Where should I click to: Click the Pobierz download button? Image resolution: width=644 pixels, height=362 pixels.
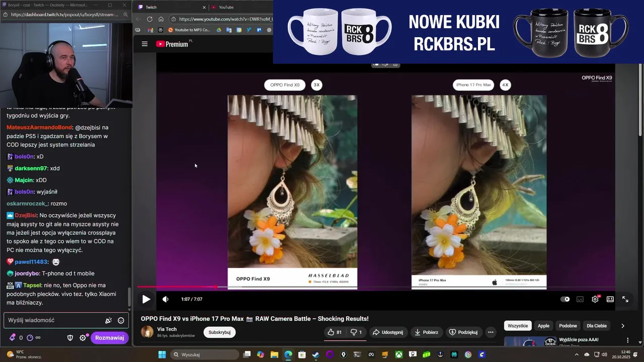[x=427, y=332]
